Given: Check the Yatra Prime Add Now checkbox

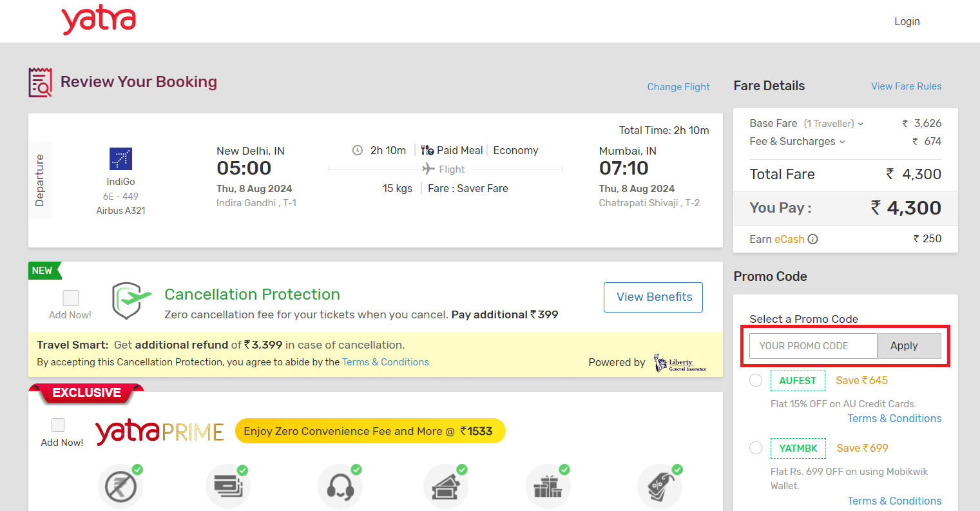Looking at the screenshot, I should [x=57, y=424].
